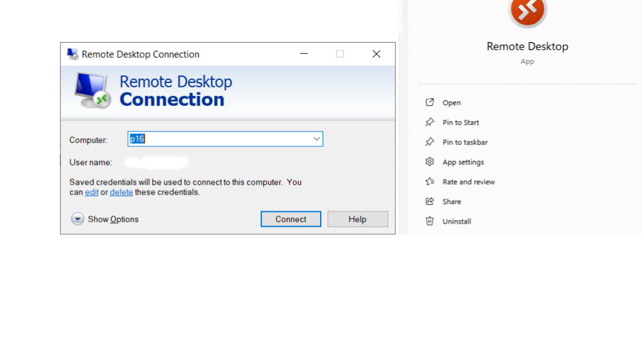This screenshot has width=644, height=357.
Task: Click the Computer: field label
Action: [88, 140]
